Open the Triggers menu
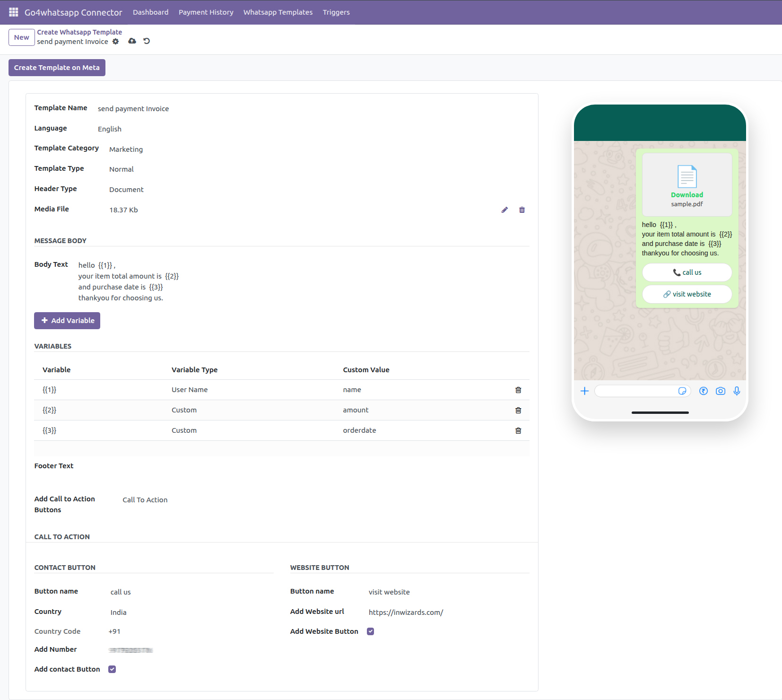Image resolution: width=782 pixels, height=700 pixels. click(336, 12)
